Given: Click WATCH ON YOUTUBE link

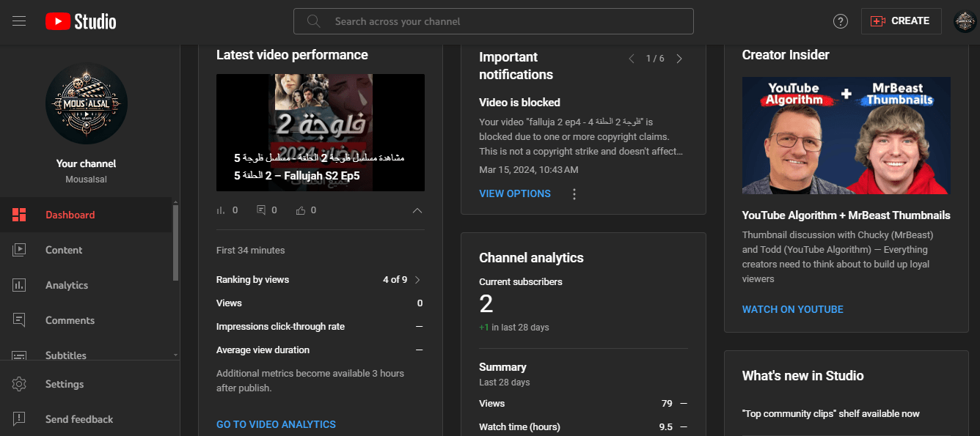Looking at the screenshot, I should [x=793, y=309].
